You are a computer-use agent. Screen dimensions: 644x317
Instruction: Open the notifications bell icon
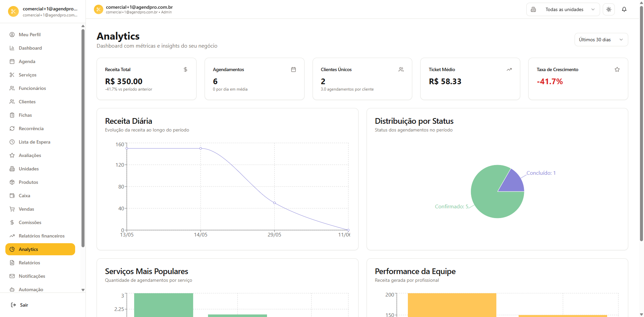click(624, 9)
